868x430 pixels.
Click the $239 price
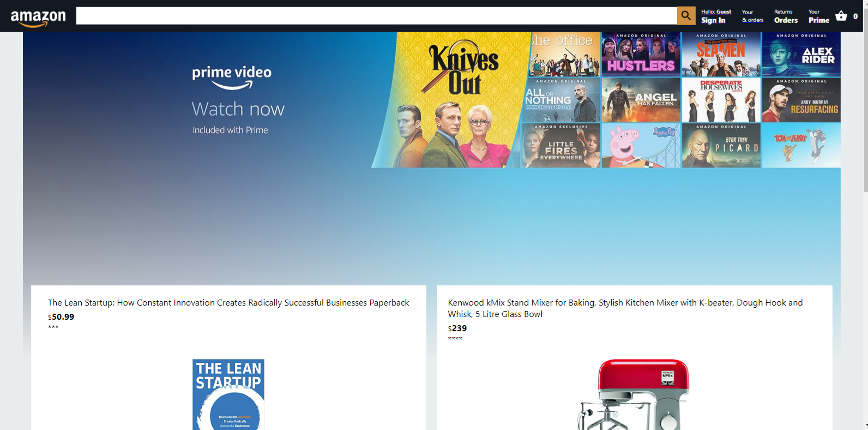[457, 328]
